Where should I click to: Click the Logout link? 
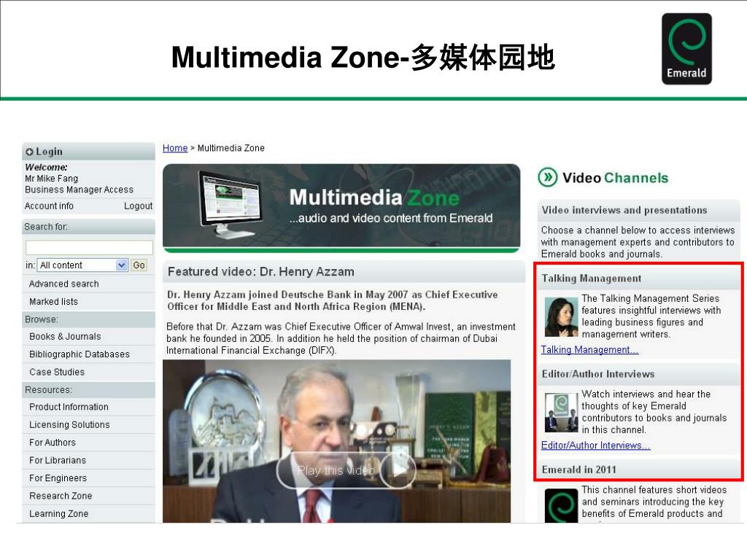pyautogui.click(x=138, y=206)
